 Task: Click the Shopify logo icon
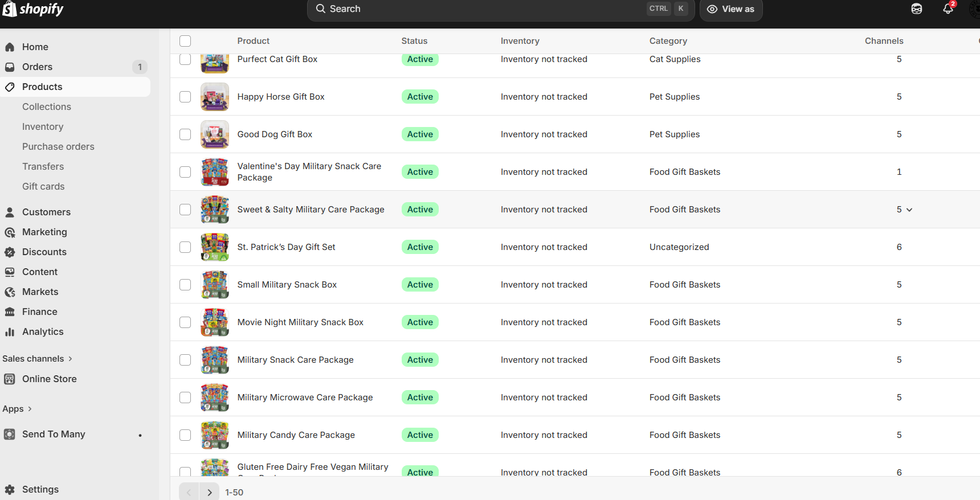(x=10, y=9)
